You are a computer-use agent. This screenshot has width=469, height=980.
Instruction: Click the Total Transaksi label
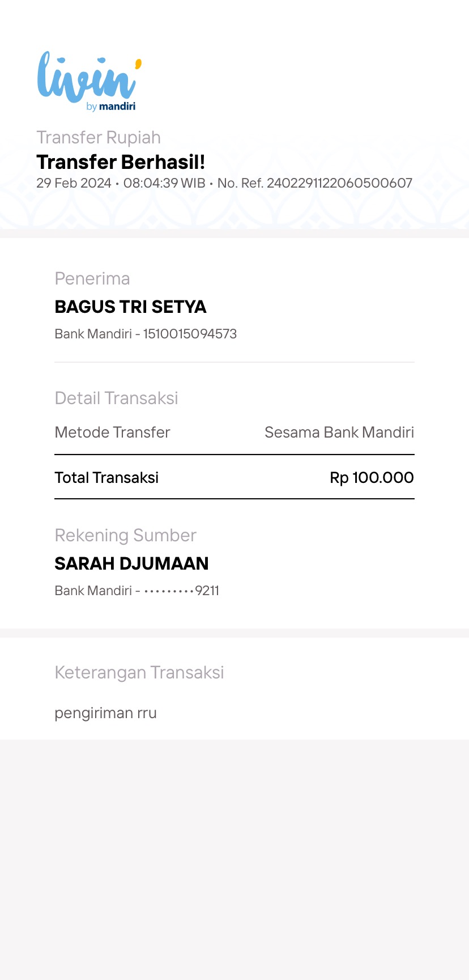click(106, 478)
